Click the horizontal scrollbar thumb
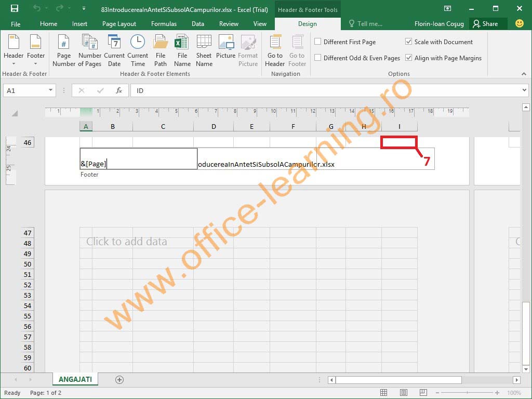The height and width of the screenshot is (399, 532). tap(398, 380)
